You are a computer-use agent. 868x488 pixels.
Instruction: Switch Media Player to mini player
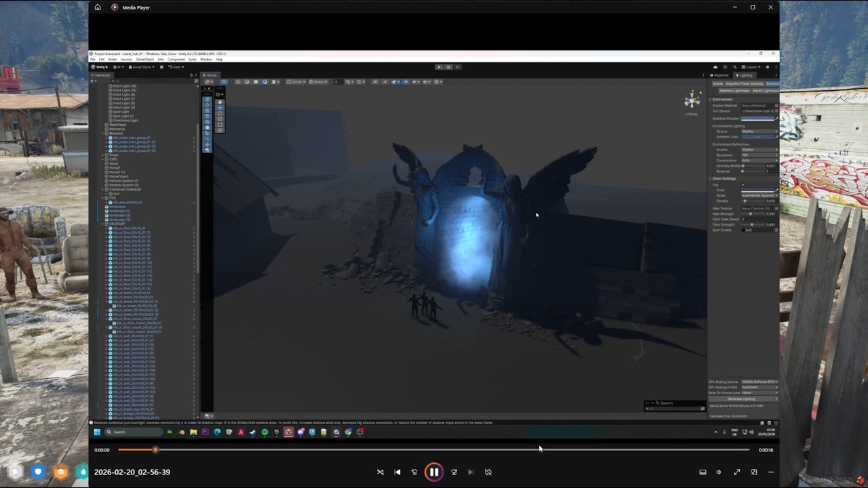(754, 472)
